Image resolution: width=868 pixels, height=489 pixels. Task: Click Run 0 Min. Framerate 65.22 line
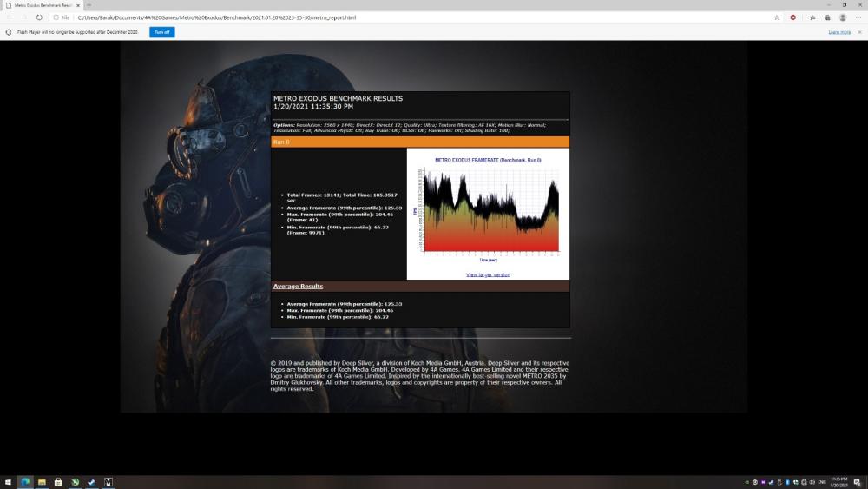point(338,230)
